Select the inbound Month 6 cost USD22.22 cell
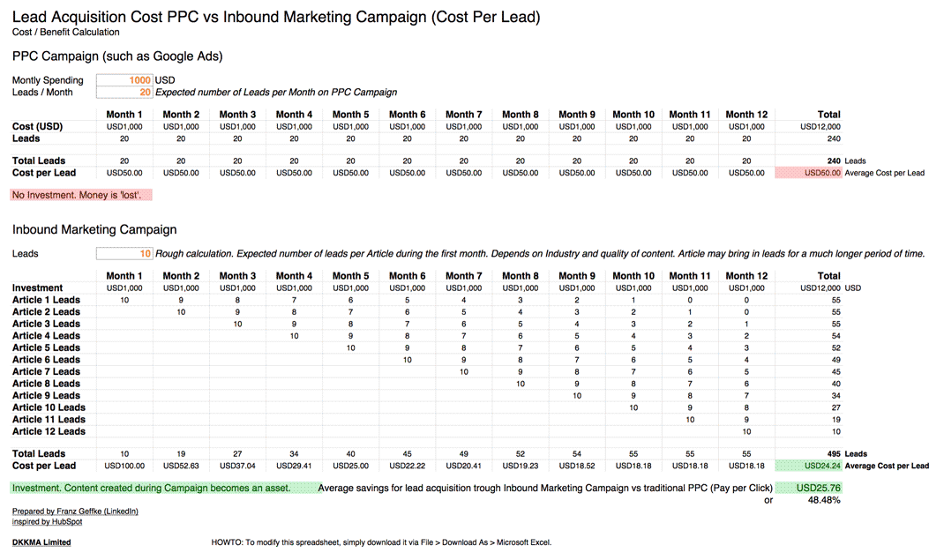 (x=407, y=466)
